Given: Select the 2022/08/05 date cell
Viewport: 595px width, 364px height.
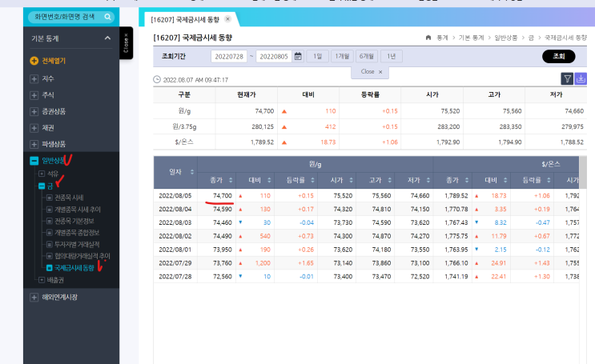Looking at the screenshot, I should coord(175,196).
